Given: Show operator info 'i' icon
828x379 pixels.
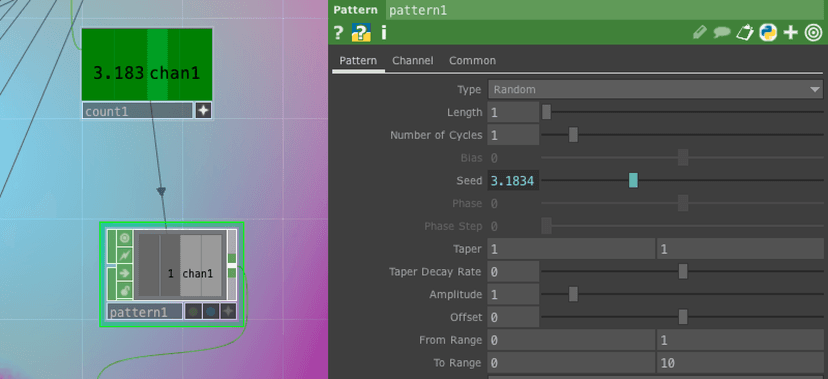Looking at the screenshot, I should (x=384, y=33).
